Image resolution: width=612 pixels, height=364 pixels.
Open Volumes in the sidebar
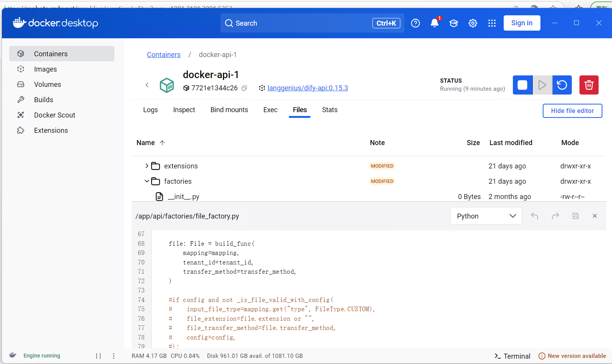62,84
